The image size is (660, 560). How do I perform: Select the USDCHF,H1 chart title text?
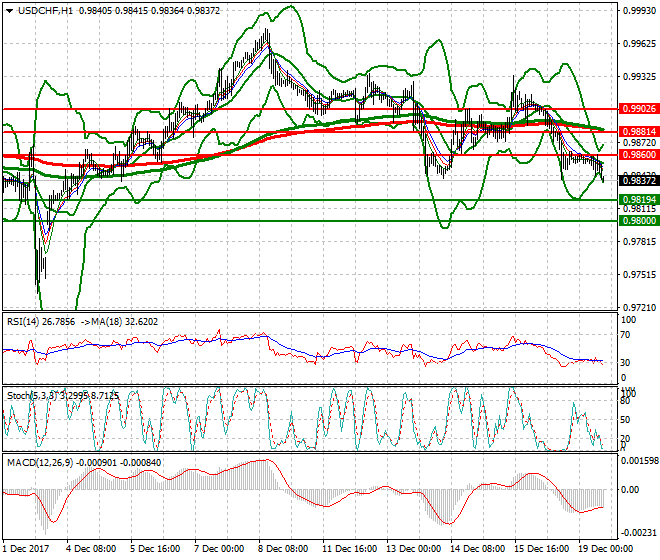tap(45, 11)
